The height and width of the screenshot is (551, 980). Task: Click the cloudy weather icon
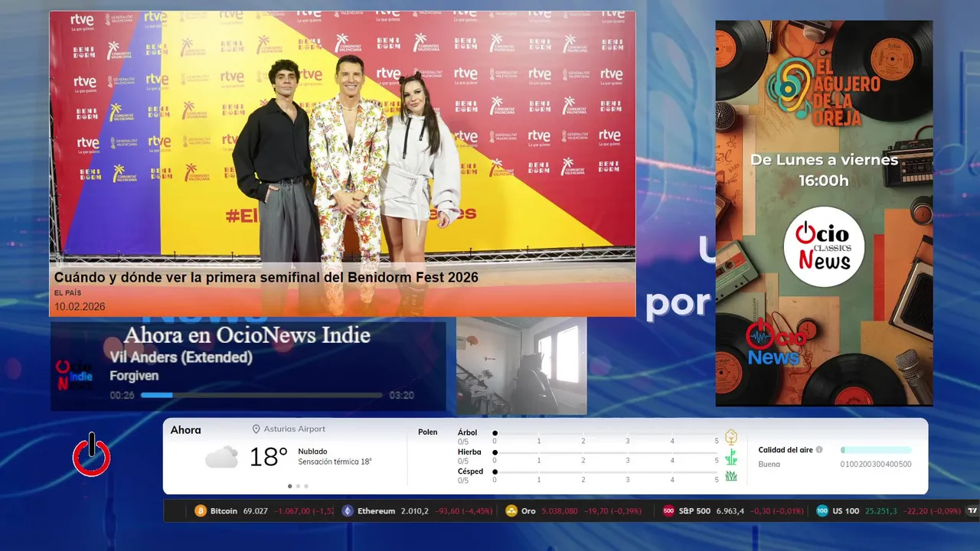221,458
